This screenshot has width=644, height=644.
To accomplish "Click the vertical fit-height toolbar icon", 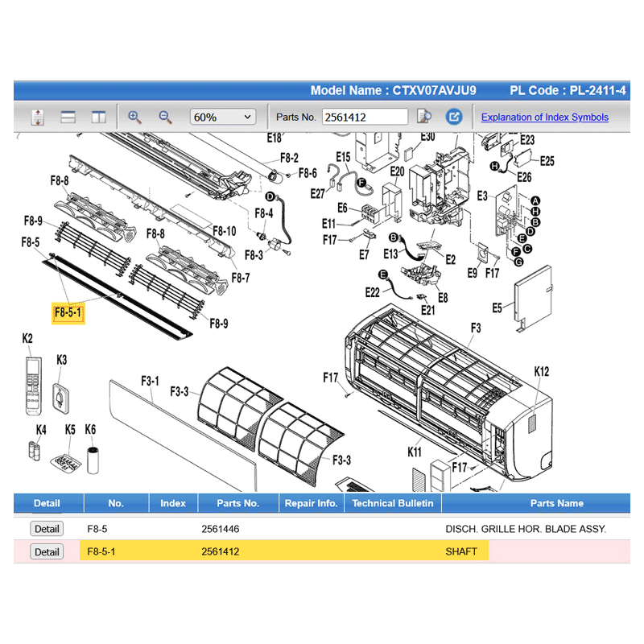I will click(37, 117).
